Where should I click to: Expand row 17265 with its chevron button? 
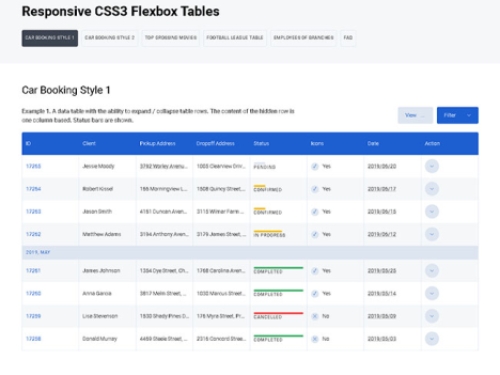432,166
